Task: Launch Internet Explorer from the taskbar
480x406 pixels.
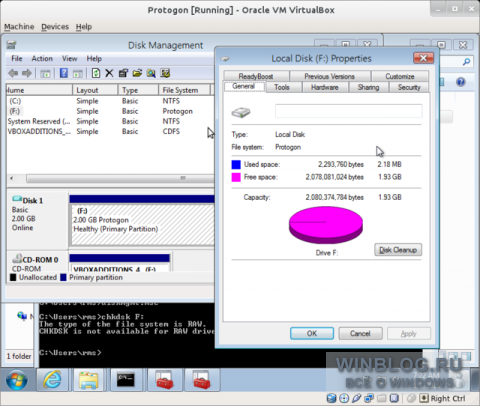Action: [53, 380]
